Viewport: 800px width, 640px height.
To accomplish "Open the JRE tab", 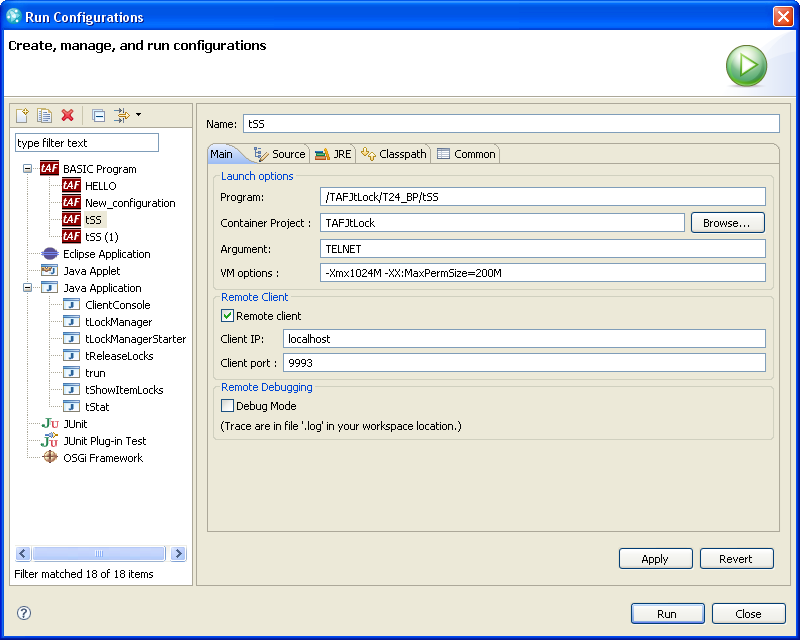I will coord(334,154).
